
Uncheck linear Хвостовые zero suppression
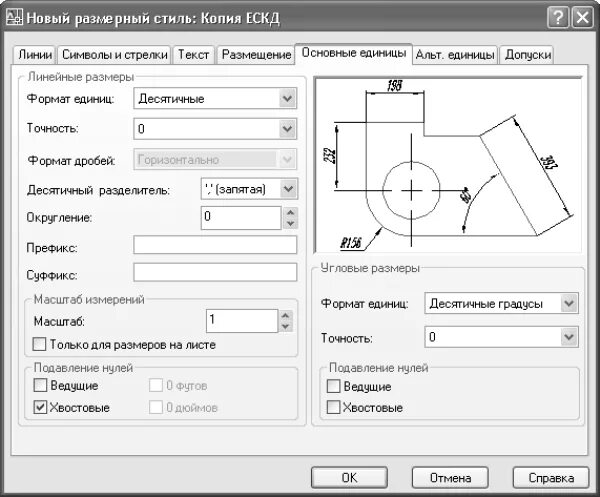40,407
